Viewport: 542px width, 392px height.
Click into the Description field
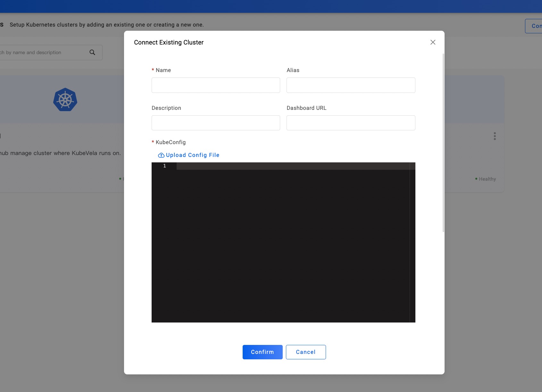click(216, 123)
